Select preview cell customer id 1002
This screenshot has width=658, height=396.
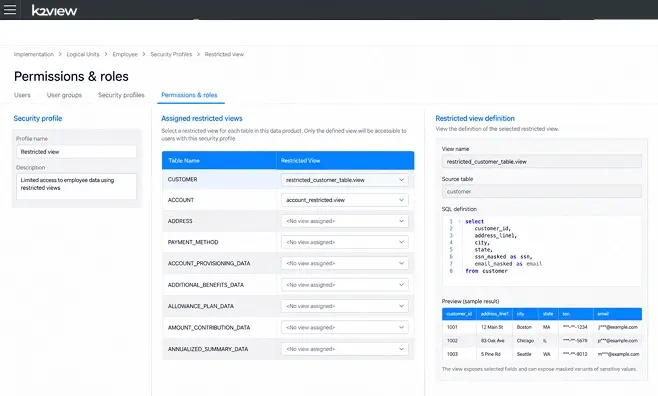pyautogui.click(x=452, y=341)
